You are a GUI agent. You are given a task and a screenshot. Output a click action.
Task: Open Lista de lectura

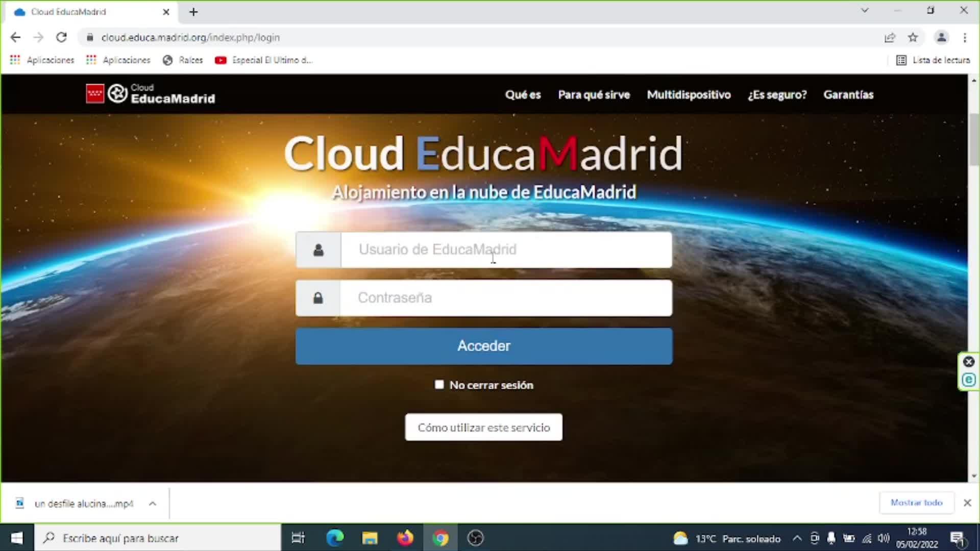coord(933,60)
